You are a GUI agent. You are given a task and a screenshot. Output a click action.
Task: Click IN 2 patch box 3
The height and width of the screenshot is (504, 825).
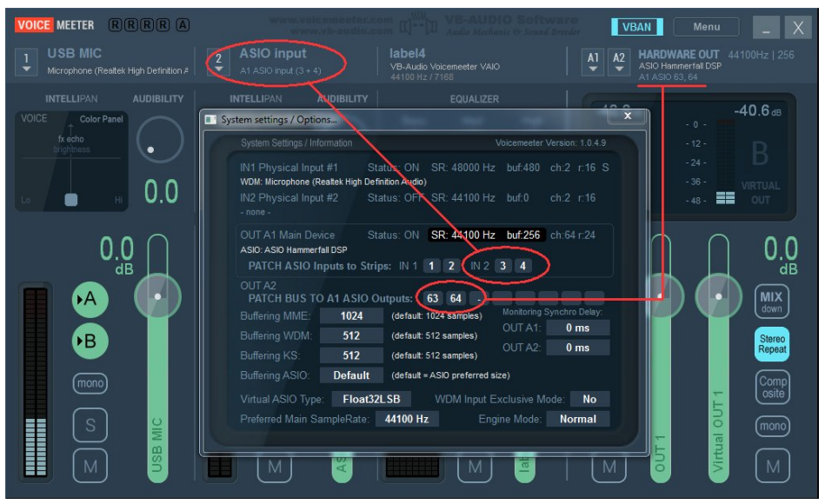[x=502, y=266]
